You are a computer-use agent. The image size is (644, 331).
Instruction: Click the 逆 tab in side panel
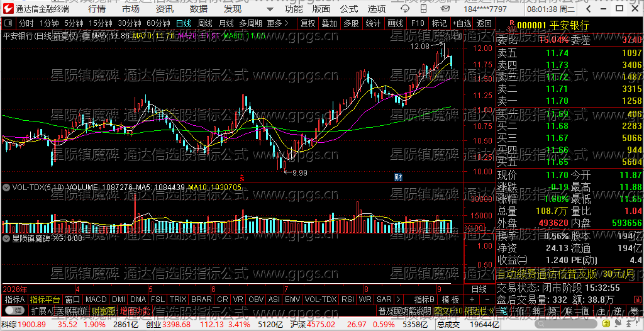618,311
